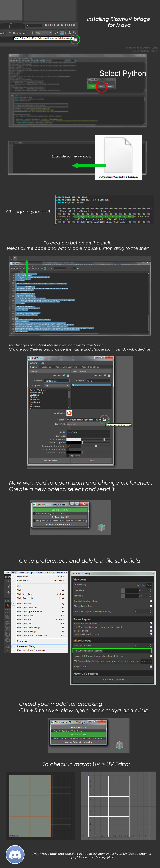Click Reset All (not undoable) button

pos(113,680)
